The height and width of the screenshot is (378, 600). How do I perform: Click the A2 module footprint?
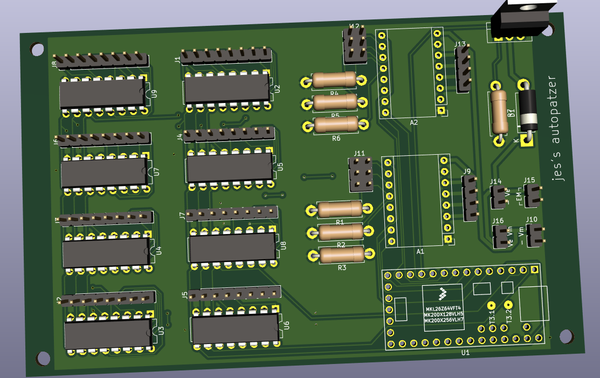(x=411, y=72)
